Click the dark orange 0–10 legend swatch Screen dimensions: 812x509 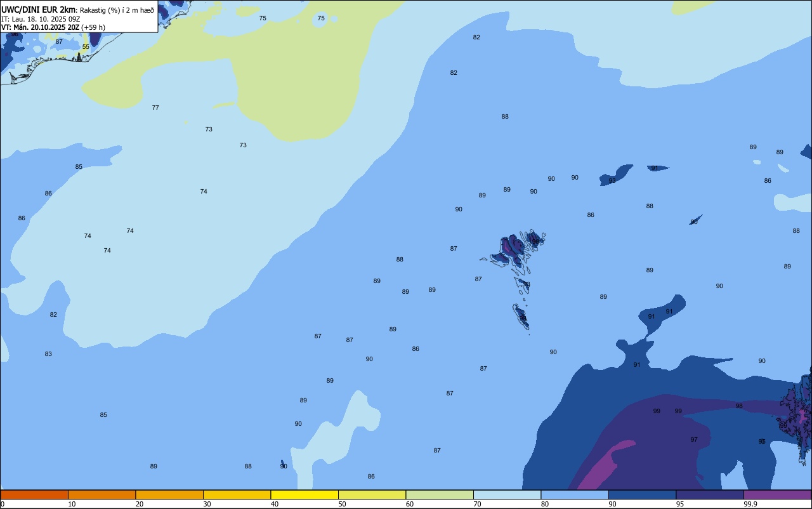coord(34,494)
